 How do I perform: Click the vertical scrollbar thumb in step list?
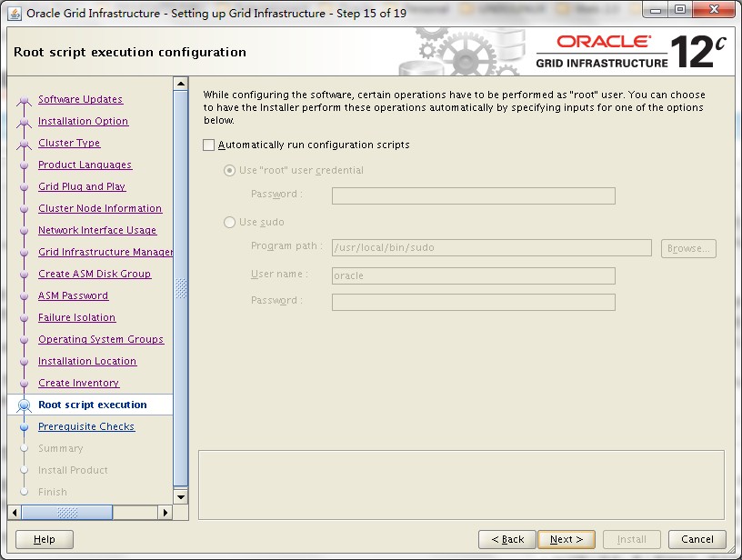click(181, 288)
